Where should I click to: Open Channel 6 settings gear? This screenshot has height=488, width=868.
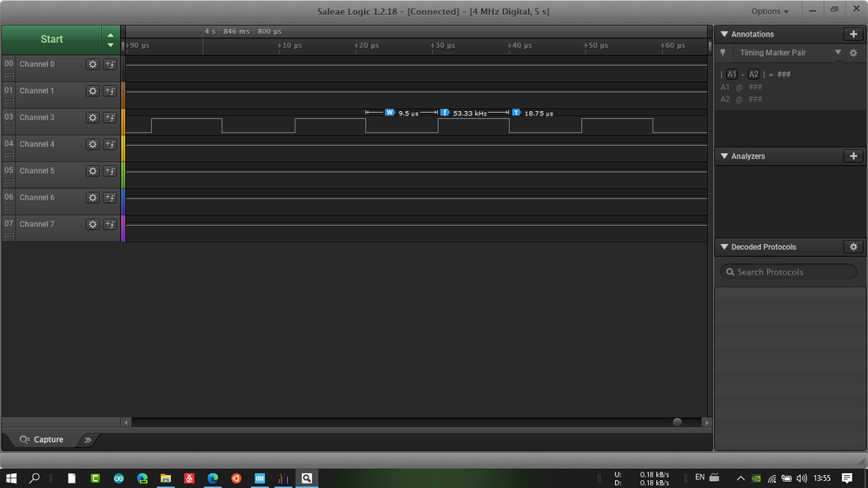(92, 197)
